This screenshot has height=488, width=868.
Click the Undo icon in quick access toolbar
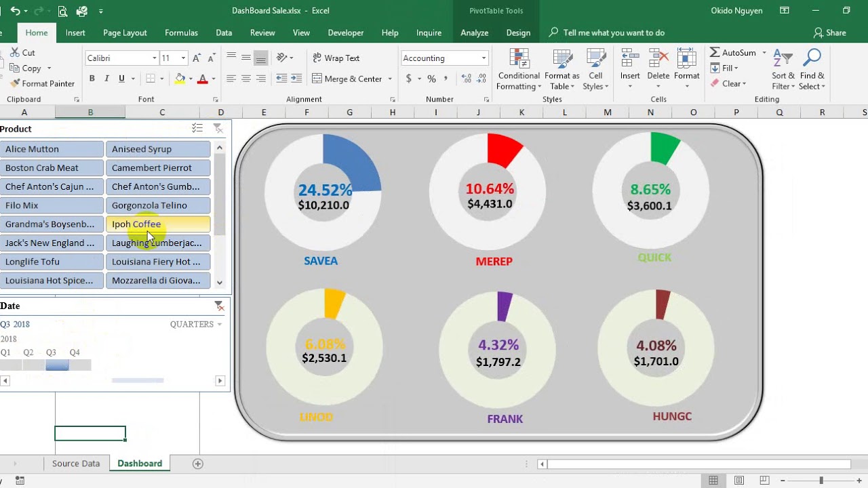click(x=16, y=11)
